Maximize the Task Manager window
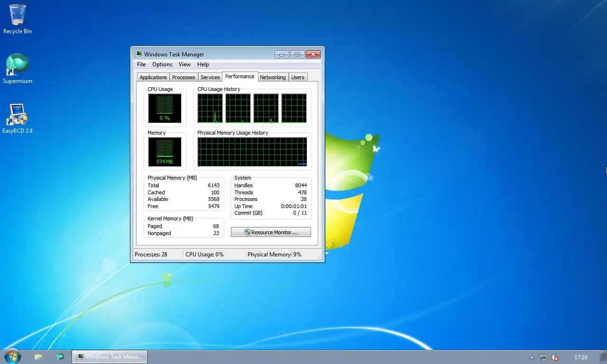Screen dimensions: 607x364 pos(297,54)
